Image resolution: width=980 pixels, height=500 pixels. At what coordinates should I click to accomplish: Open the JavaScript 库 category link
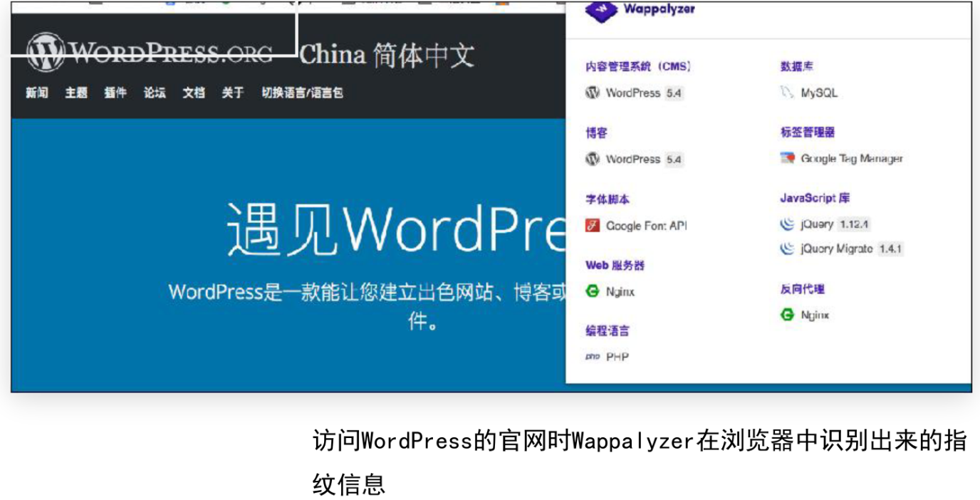point(815,198)
